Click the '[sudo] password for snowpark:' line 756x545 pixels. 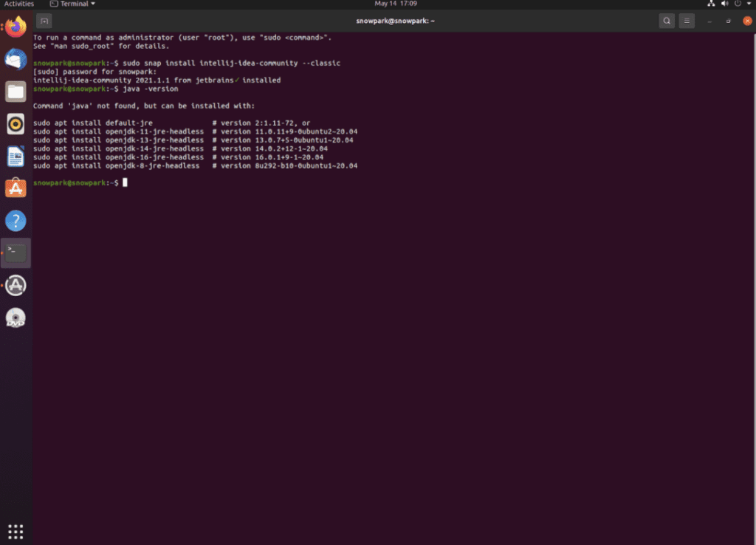click(x=95, y=72)
